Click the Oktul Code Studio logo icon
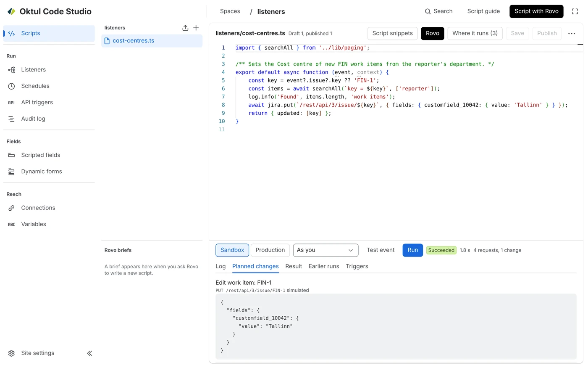Viewport: 588px width, 368px height. tap(11, 11)
